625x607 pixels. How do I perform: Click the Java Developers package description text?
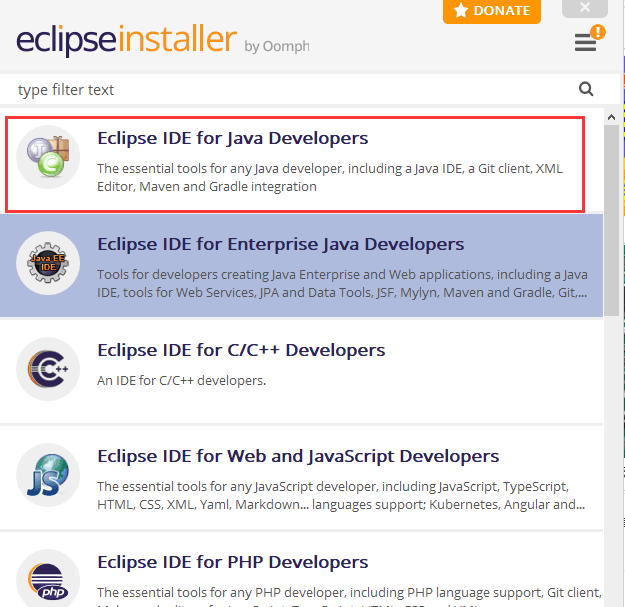point(330,177)
